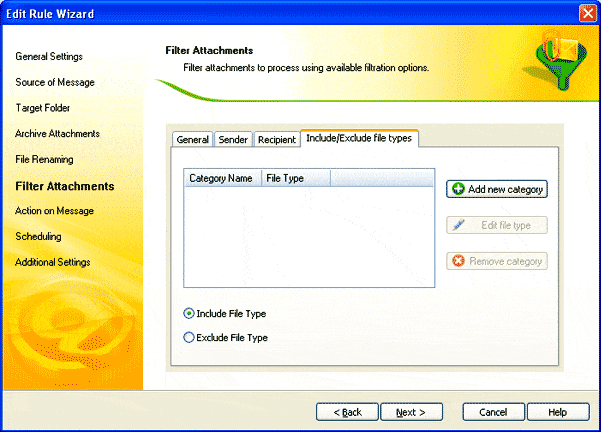
Task: Select Include File Type radio button
Action: pos(190,313)
